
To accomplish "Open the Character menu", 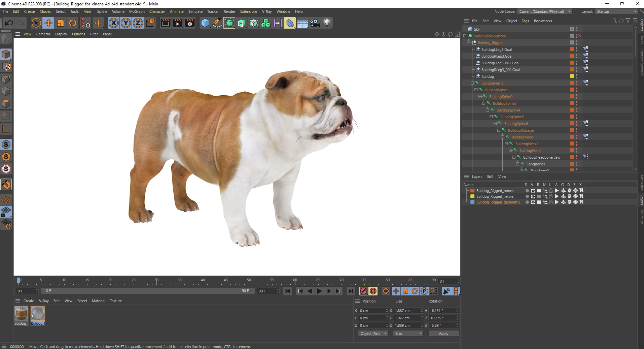I will tap(157, 11).
